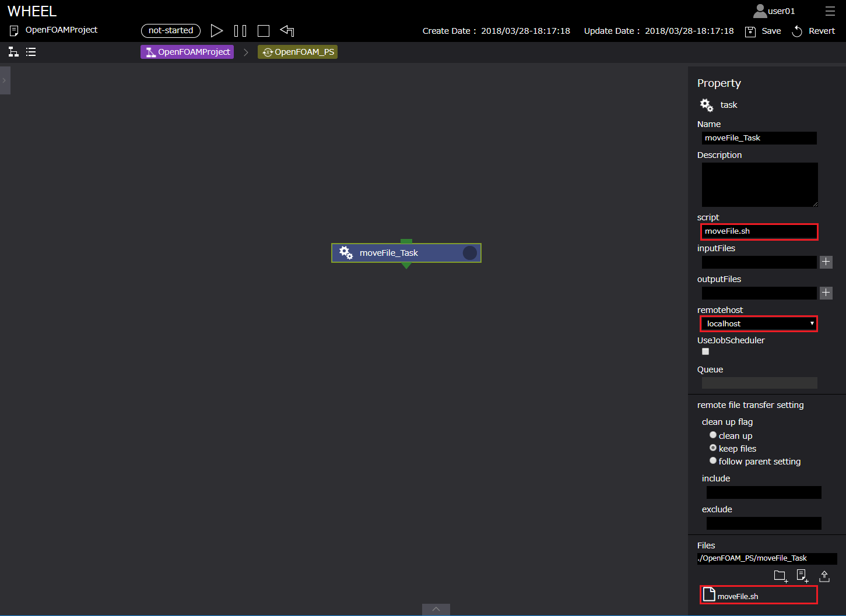Switch to task list view icon

coord(31,52)
